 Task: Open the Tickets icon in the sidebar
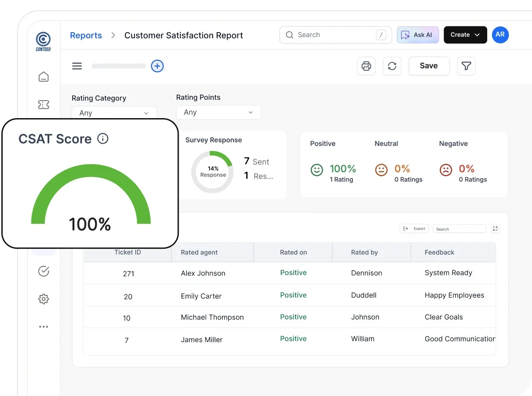pyautogui.click(x=43, y=104)
